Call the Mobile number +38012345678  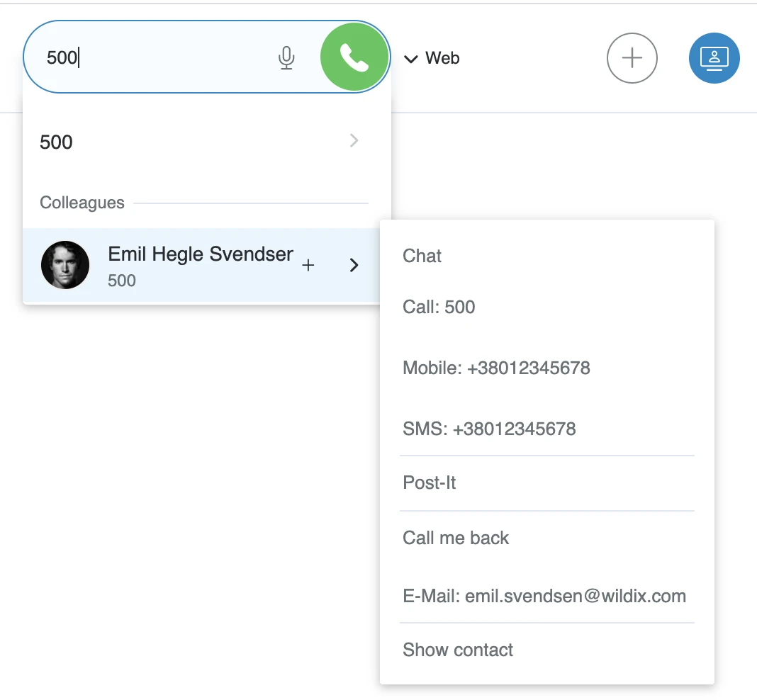click(496, 368)
